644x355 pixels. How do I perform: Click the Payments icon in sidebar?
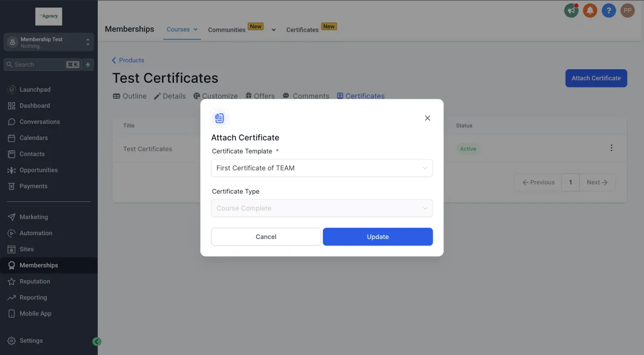point(11,186)
